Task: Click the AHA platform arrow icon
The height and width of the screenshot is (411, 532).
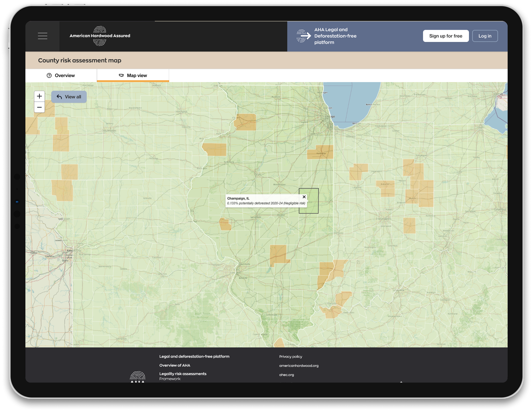Action: [x=304, y=36]
